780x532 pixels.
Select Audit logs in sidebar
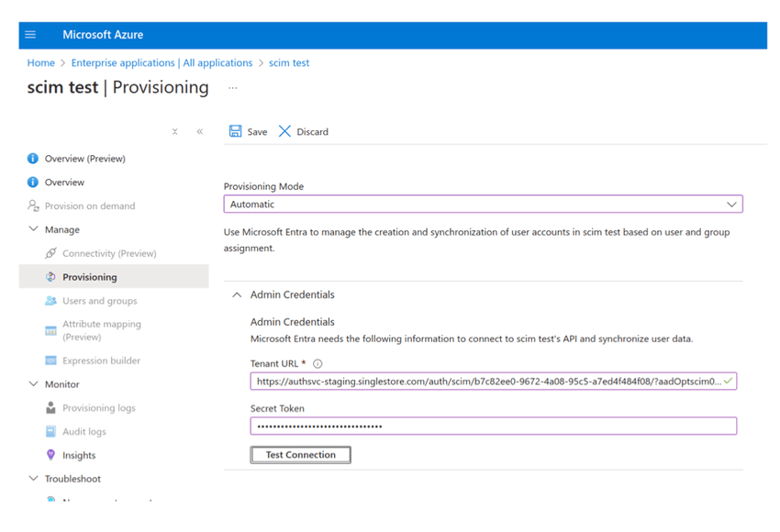coord(84,431)
